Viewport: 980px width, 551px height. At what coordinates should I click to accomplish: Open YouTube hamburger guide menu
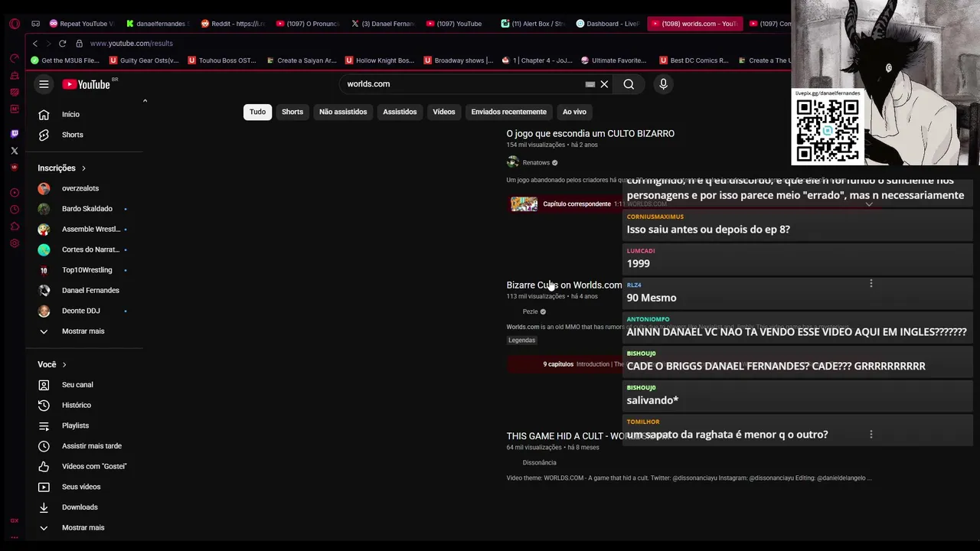point(44,84)
